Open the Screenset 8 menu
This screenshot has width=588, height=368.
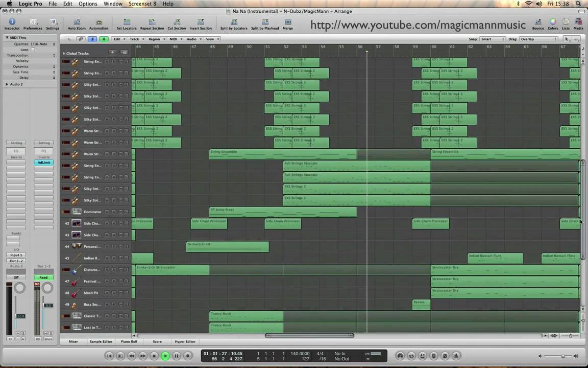click(x=142, y=4)
